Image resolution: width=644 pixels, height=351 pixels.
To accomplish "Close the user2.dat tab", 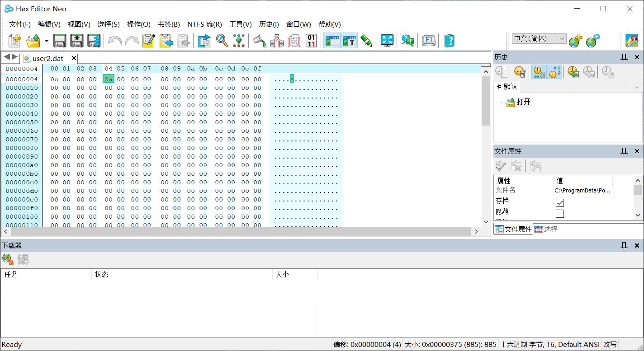I will [x=74, y=58].
